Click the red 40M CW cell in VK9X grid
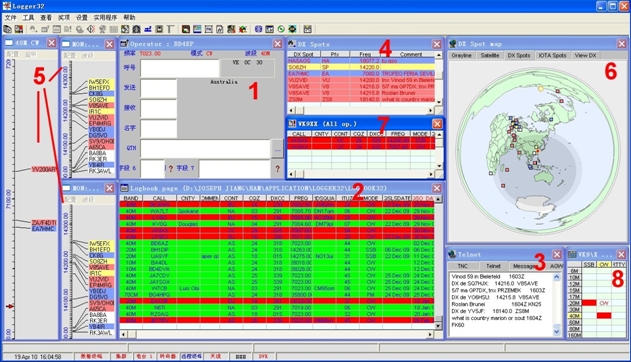The image size is (631, 362). tap(604, 316)
